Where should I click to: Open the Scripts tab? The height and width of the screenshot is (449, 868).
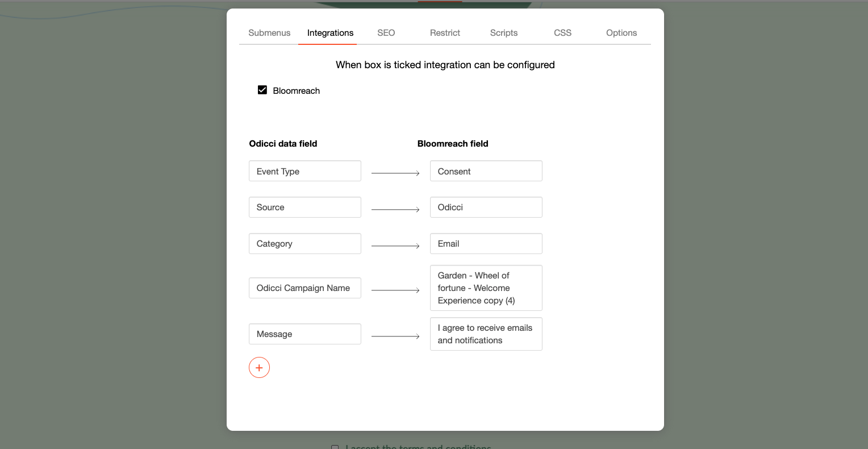(x=503, y=33)
